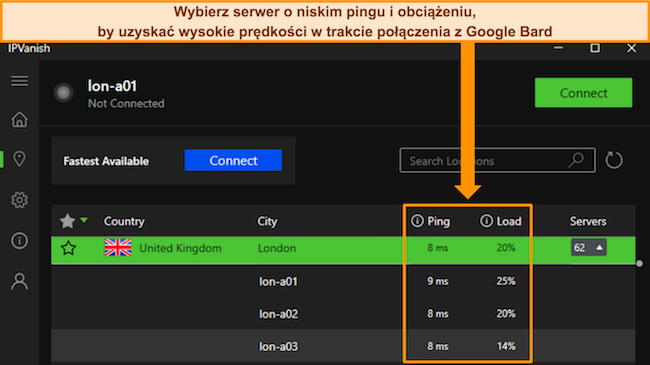Image resolution: width=650 pixels, height=365 pixels.
Task: Sort by the Country column header
Action: click(124, 221)
